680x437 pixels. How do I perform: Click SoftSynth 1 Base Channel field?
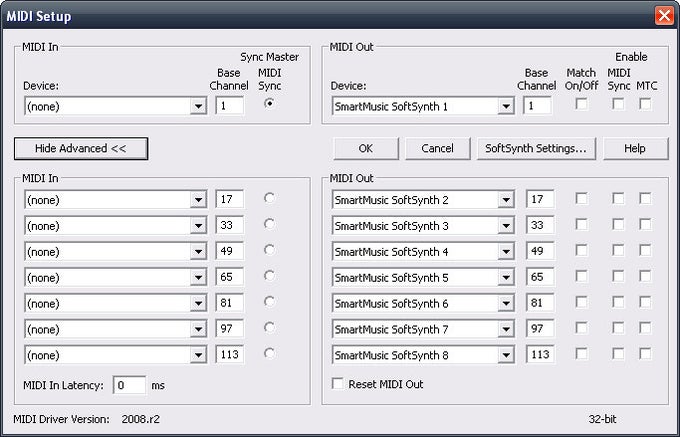pyautogui.click(x=537, y=106)
